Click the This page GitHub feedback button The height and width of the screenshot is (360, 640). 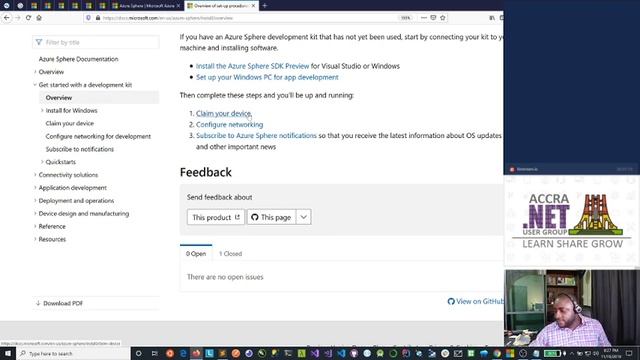pos(271,217)
